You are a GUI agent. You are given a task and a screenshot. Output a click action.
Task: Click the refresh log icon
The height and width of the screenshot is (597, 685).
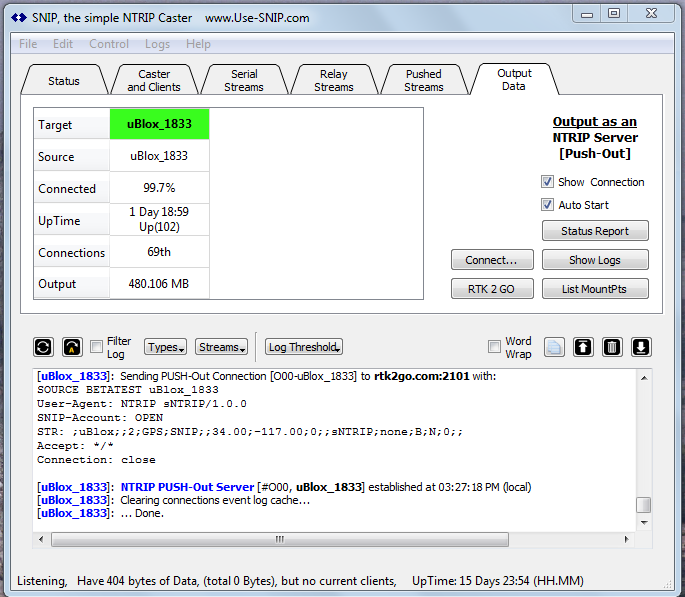click(43, 347)
